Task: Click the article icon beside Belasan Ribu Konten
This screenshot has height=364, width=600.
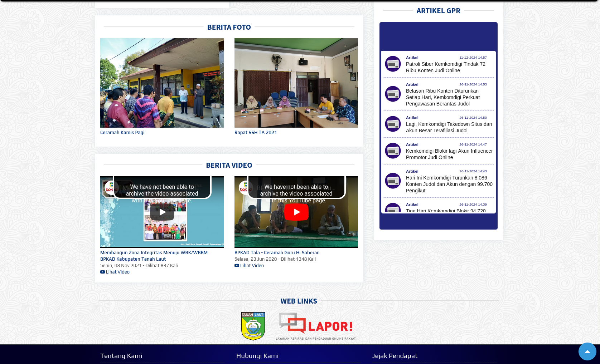Action: [x=393, y=94]
